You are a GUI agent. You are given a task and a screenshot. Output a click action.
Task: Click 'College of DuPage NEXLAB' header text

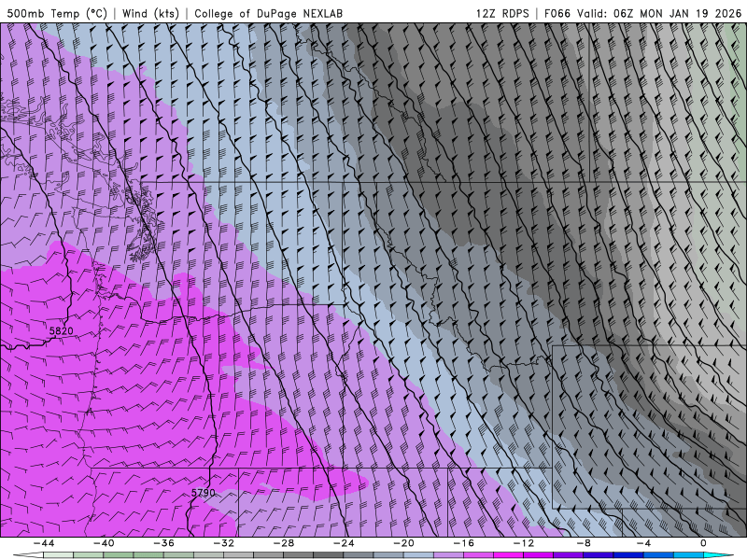(268, 13)
